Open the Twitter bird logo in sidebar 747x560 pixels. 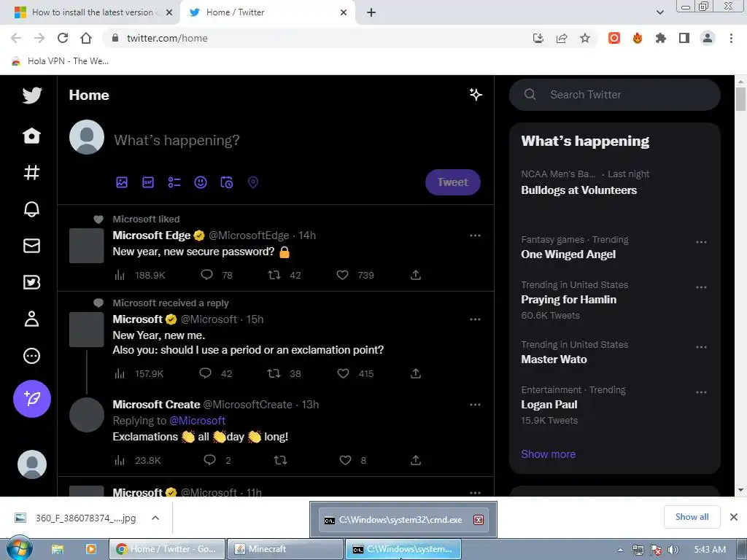coord(32,96)
